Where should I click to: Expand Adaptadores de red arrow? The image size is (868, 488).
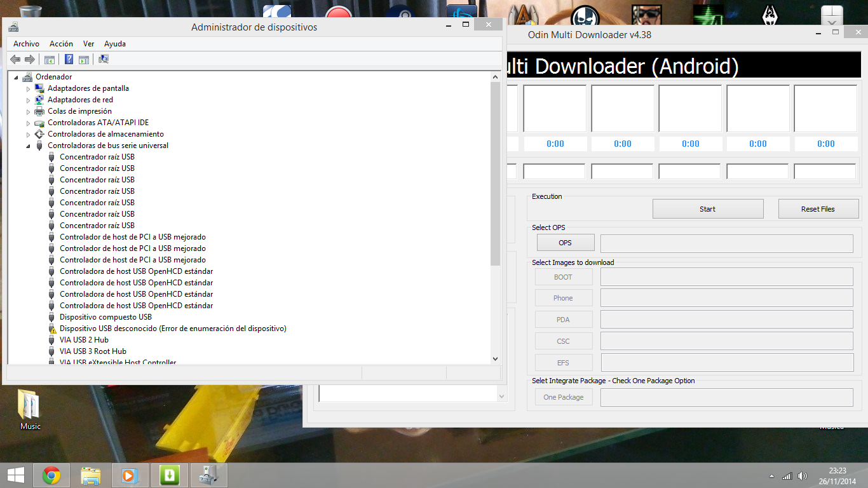click(28, 100)
